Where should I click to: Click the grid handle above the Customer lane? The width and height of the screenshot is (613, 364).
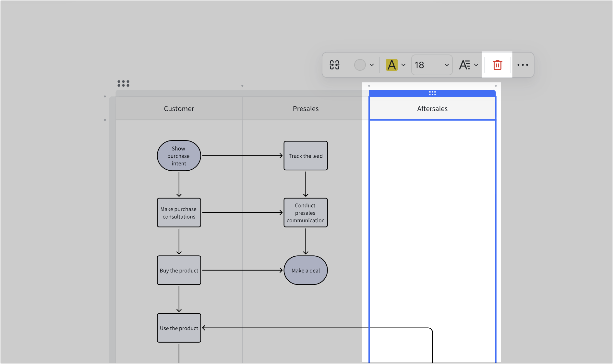(124, 84)
